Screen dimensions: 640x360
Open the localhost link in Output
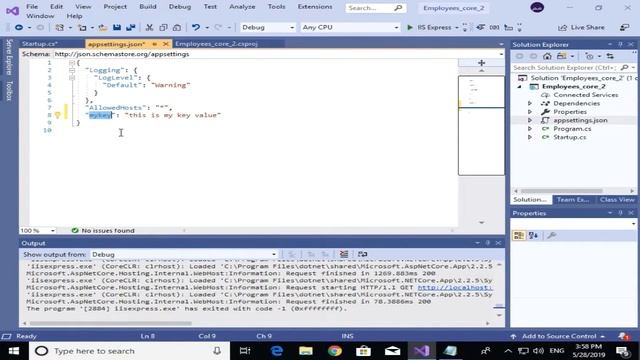click(x=455, y=287)
